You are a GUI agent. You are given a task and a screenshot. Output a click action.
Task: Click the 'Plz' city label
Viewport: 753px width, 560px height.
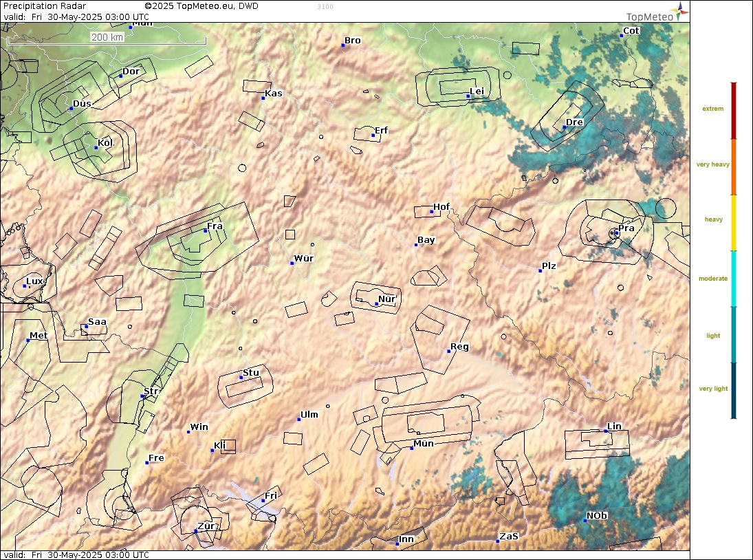coord(549,266)
